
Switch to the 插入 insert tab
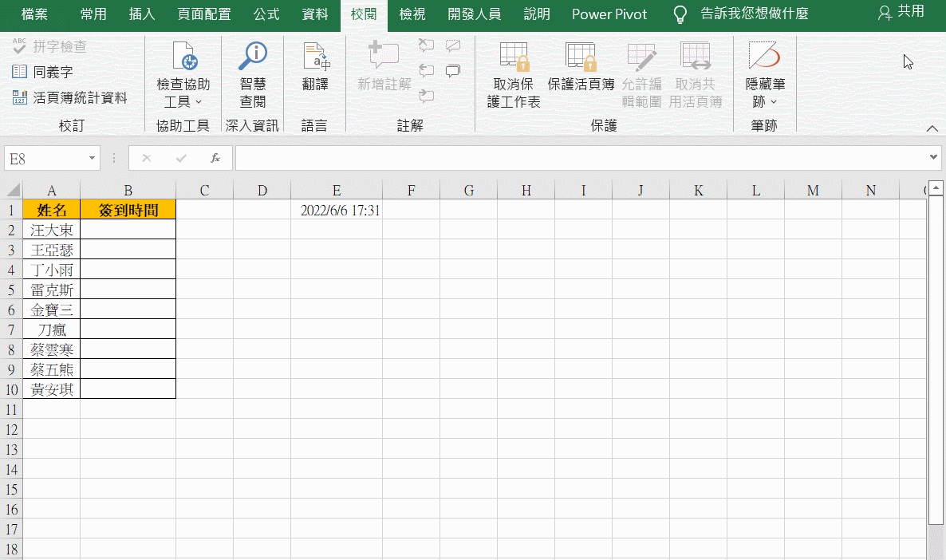click(142, 14)
